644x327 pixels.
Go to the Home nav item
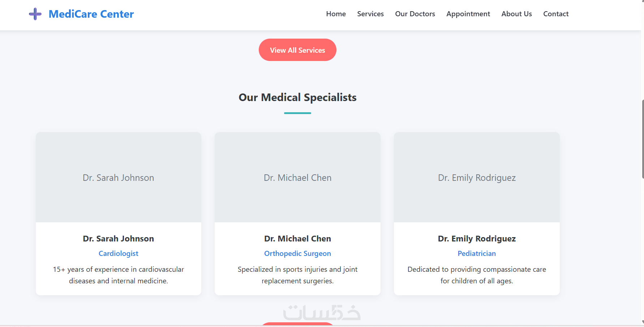336,14
